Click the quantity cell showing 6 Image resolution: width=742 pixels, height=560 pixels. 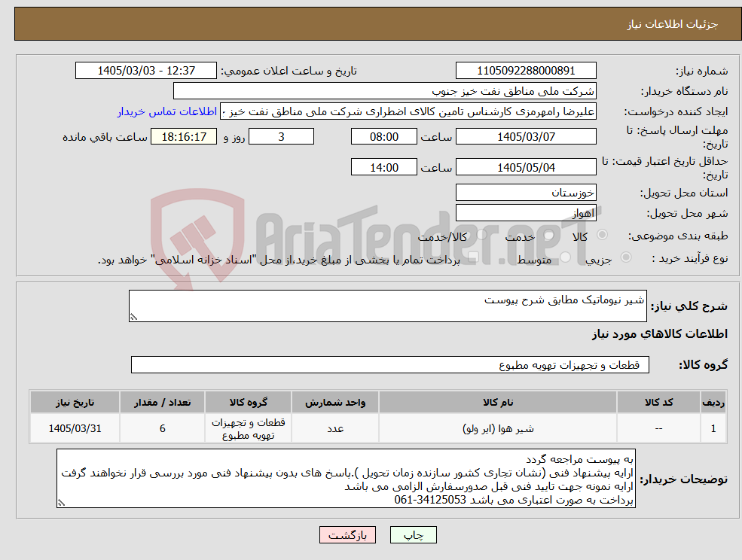(x=162, y=428)
